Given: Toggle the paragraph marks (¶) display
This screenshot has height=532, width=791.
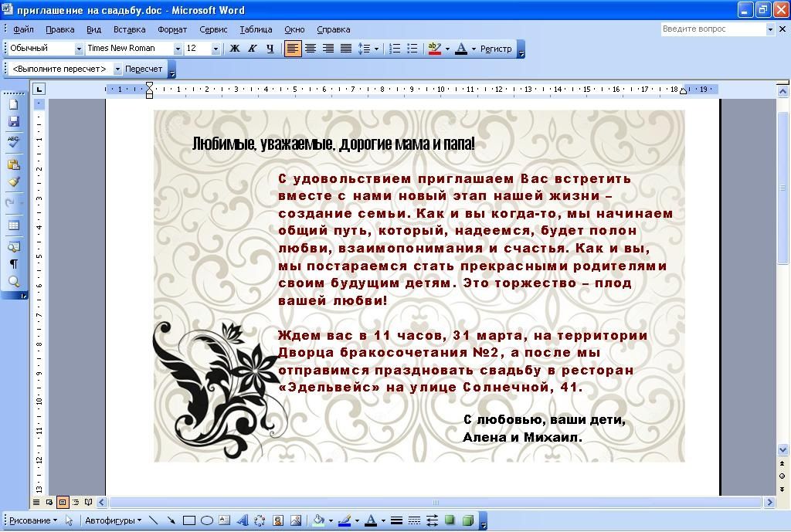Looking at the screenshot, I should tap(14, 264).
